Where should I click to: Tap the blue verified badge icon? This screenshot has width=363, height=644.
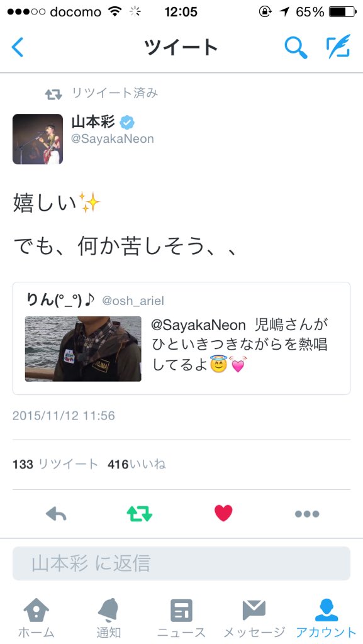127,123
